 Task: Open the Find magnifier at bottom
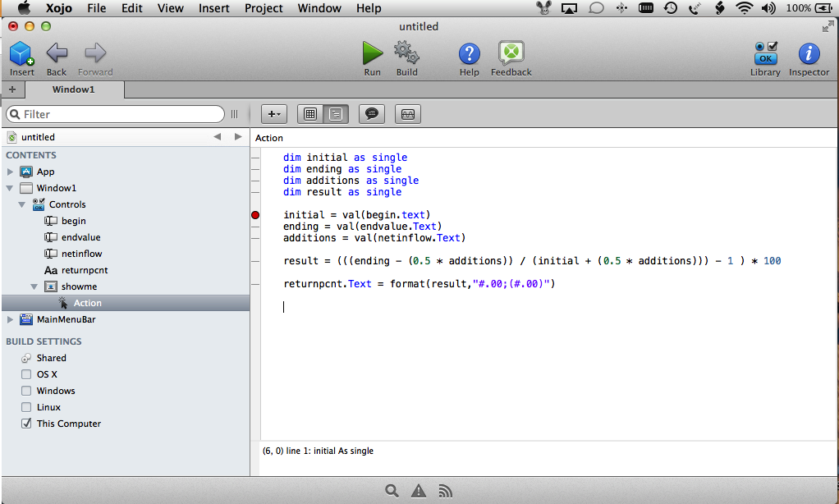[x=392, y=491]
